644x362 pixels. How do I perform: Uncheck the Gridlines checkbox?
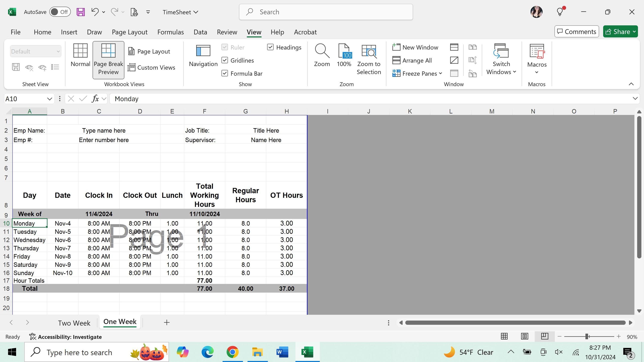tap(225, 60)
